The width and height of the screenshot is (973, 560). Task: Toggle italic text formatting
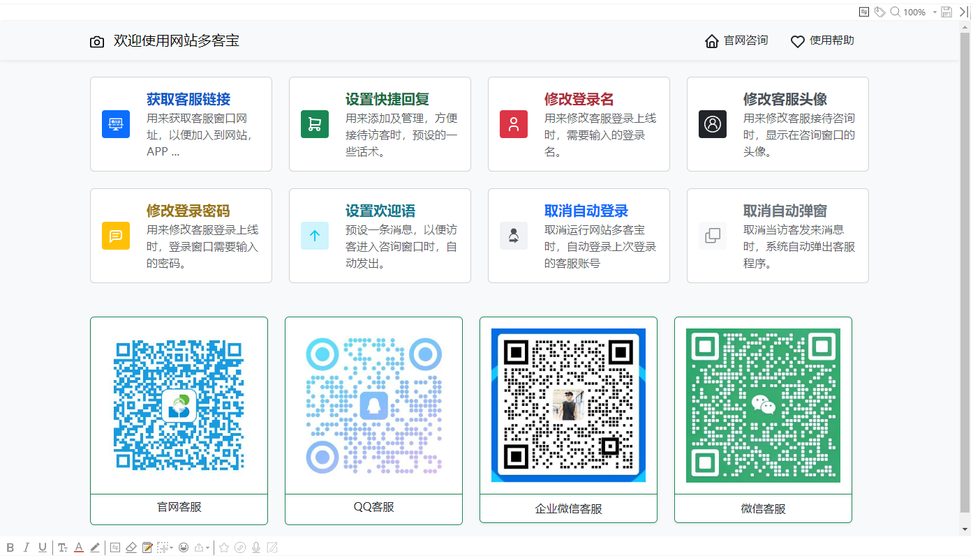[x=27, y=547]
